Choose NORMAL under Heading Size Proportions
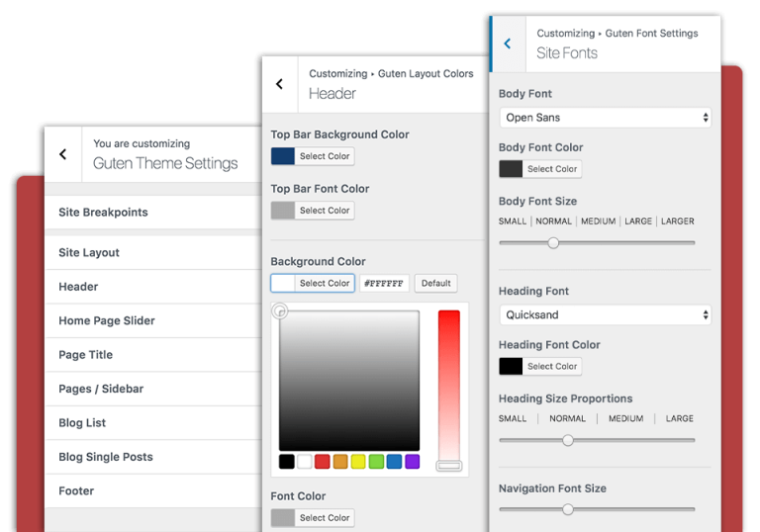 point(568,418)
